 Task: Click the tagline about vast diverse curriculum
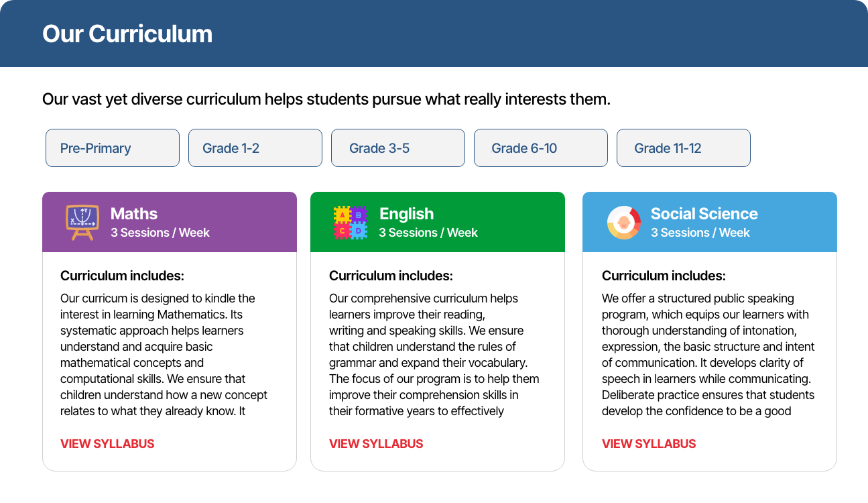point(326,100)
